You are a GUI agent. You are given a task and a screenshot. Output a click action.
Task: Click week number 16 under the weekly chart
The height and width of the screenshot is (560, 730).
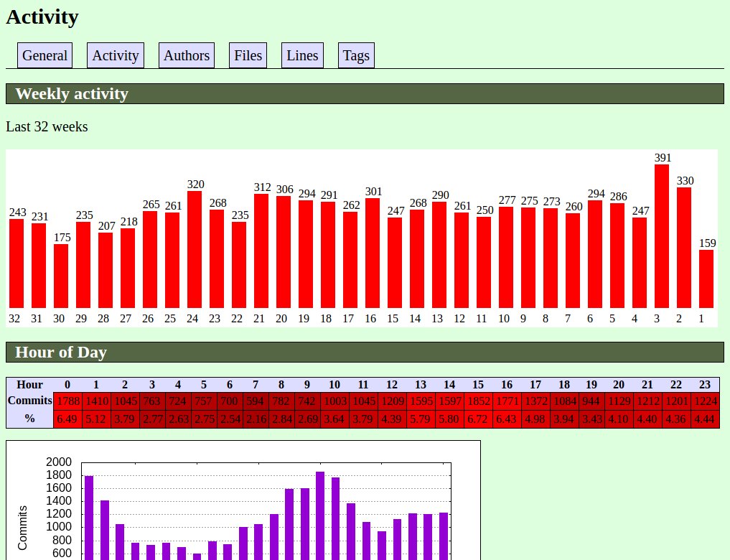coord(370,318)
